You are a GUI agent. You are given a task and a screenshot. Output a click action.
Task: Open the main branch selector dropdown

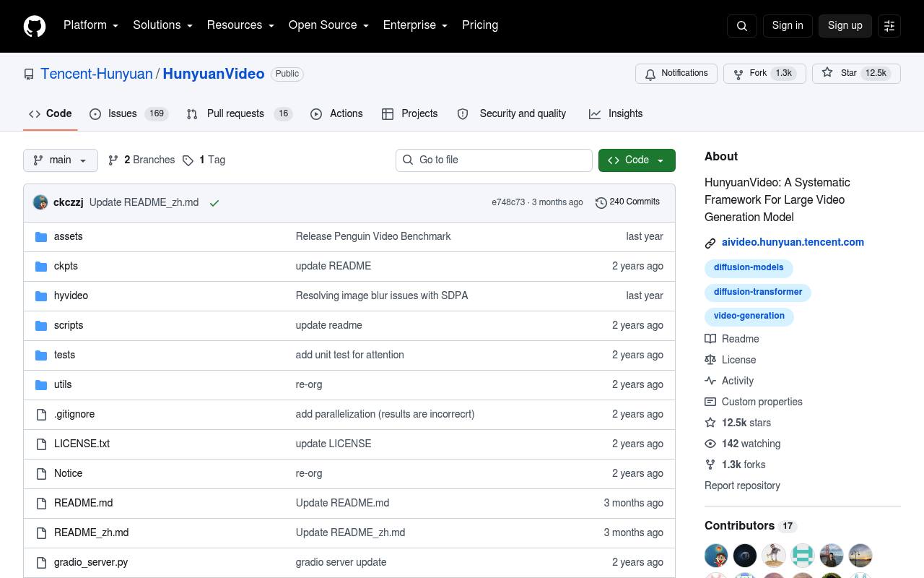pos(61,160)
